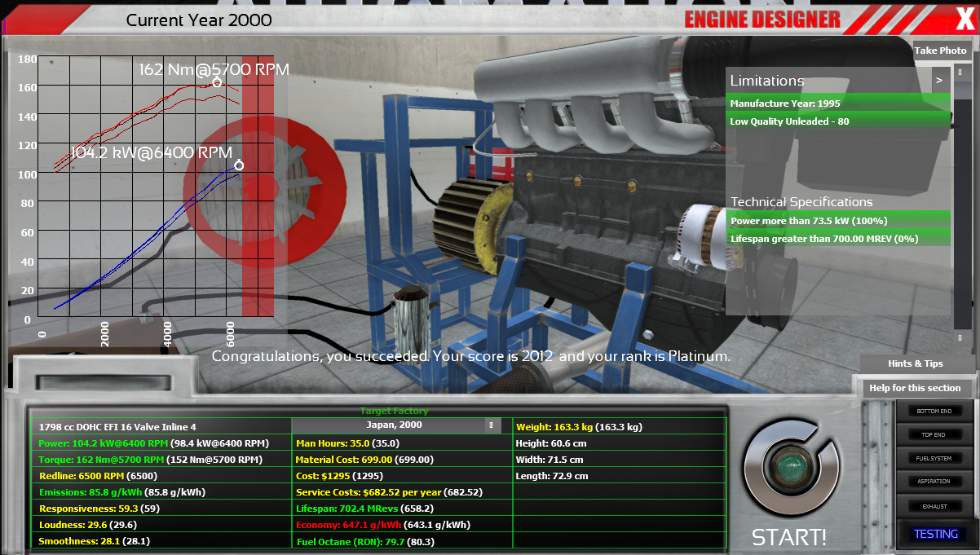
Task: Collapse the Limitations panel with > arrow
Action: click(x=939, y=81)
